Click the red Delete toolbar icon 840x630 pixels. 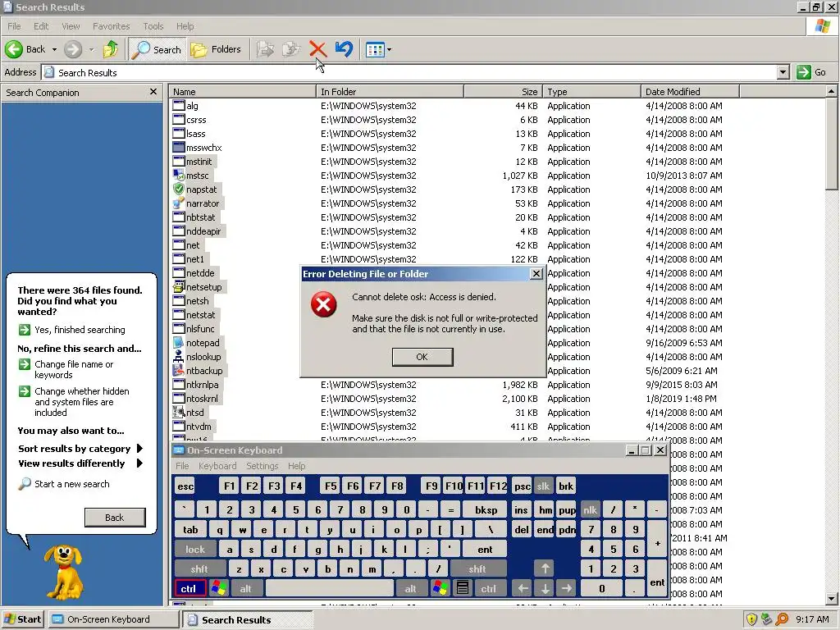[317, 49]
